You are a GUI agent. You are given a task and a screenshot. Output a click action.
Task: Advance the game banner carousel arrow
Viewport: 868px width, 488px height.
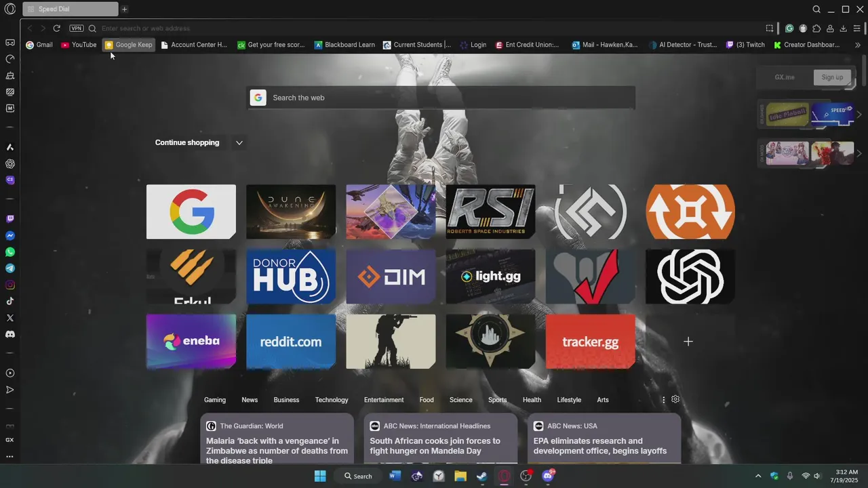pos(859,115)
